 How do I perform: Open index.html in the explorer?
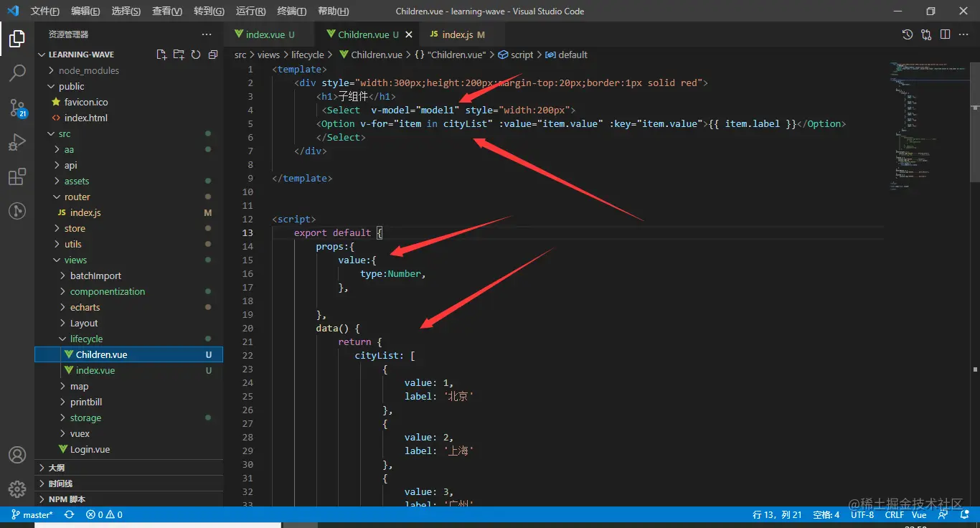point(85,118)
